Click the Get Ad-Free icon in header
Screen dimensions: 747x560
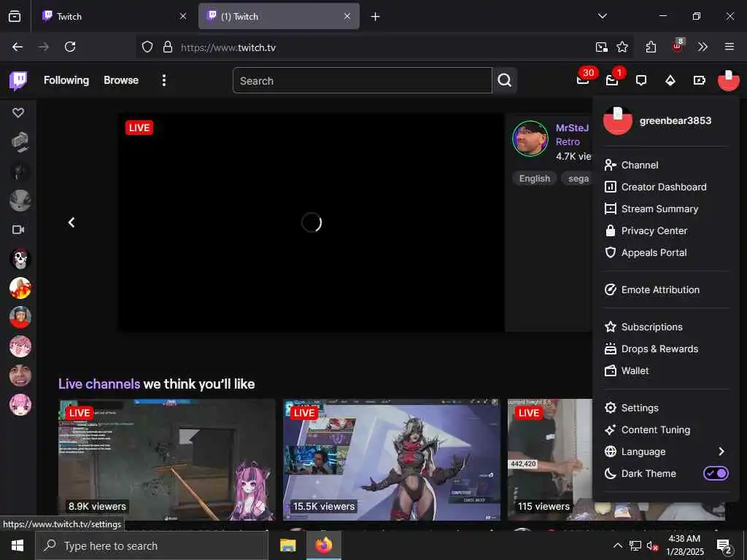point(700,80)
